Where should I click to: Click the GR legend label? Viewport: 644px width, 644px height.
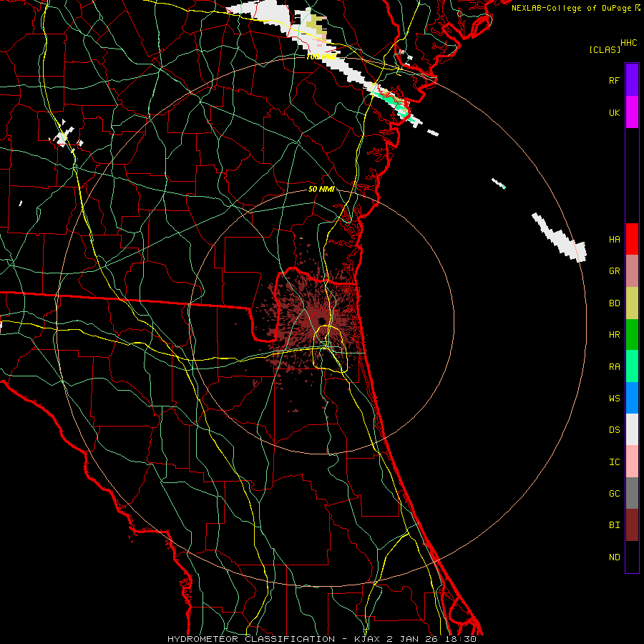pyautogui.click(x=614, y=271)
